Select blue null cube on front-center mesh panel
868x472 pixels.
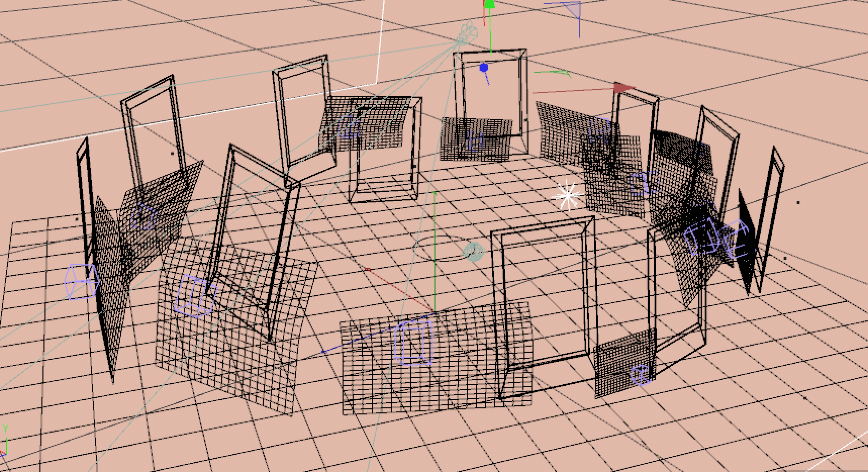[414, 342]
